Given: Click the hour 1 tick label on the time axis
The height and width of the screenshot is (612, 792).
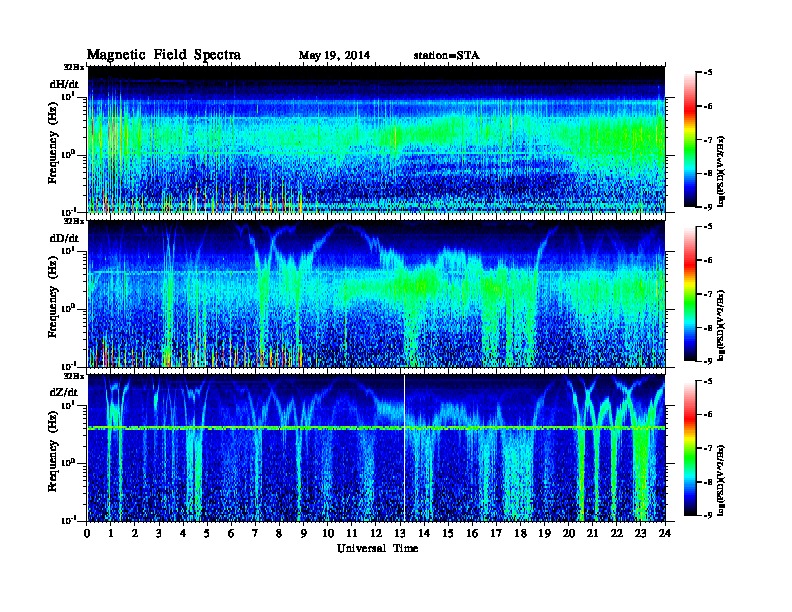Looking at the screenshot, I should [x=111, y=533].
